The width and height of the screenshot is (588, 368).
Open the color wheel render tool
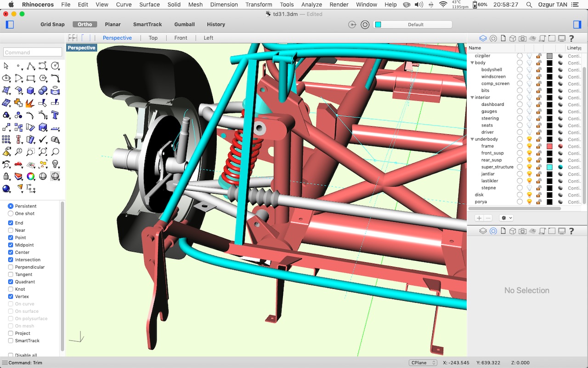(31, 176)
